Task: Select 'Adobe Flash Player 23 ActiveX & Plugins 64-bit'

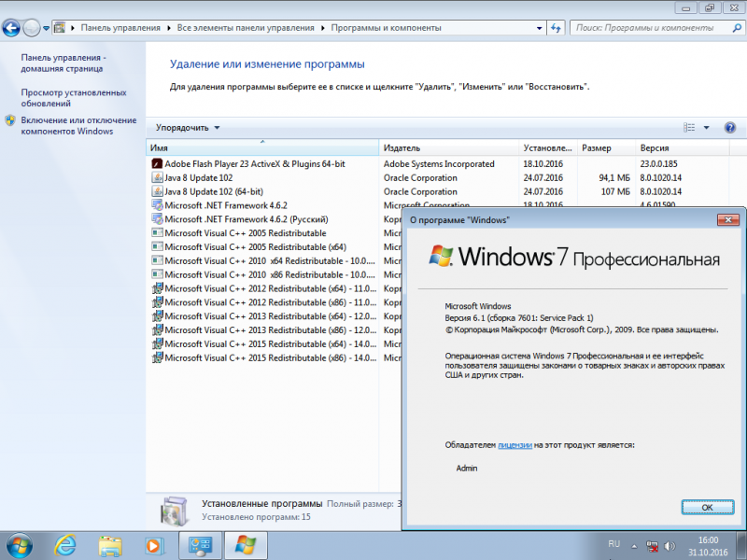Action: [x=255, y=164]
